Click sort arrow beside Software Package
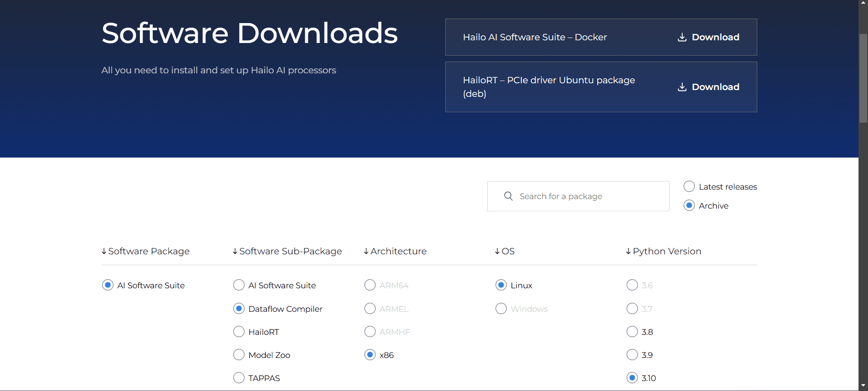The height and width of the screenshot is (391, 868). (104, 251)
